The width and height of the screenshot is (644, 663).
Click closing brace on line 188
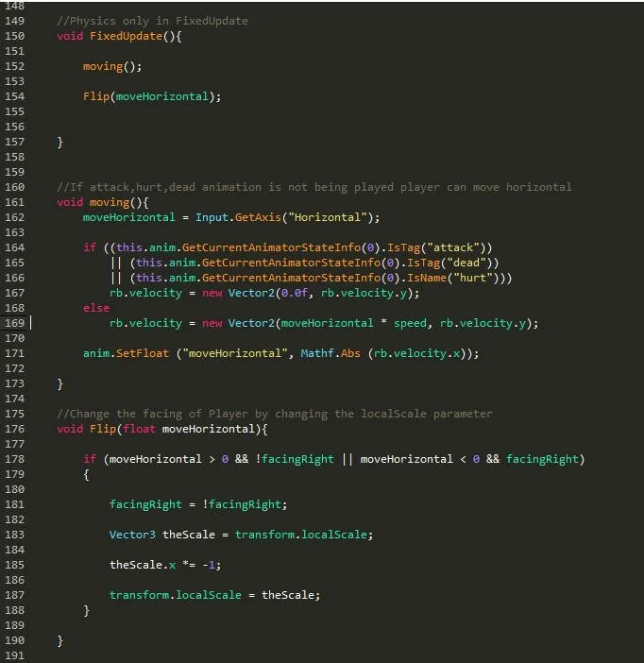point(86,610)
